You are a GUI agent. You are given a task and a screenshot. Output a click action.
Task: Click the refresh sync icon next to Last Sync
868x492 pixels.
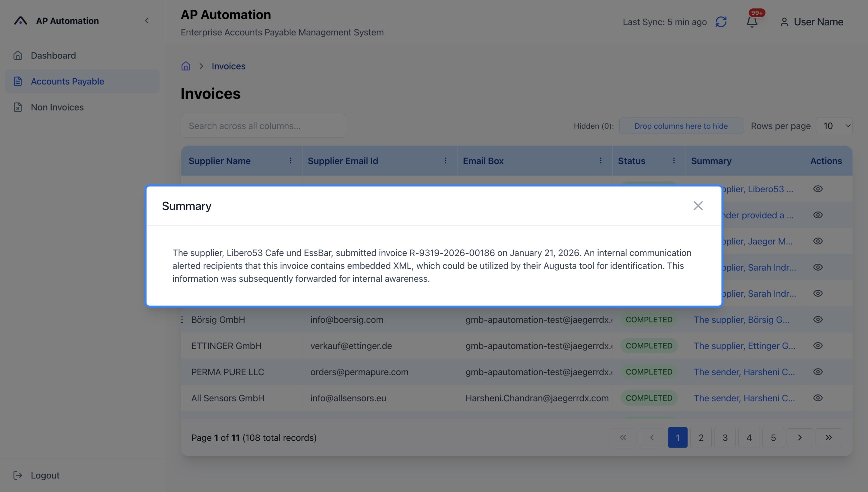pos(721,22)
